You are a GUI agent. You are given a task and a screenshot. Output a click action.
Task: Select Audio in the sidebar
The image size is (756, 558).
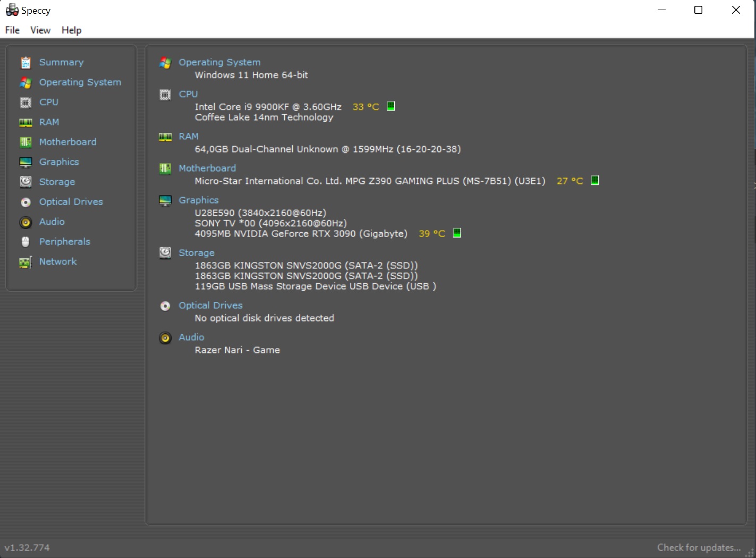[x=52, y=222]
